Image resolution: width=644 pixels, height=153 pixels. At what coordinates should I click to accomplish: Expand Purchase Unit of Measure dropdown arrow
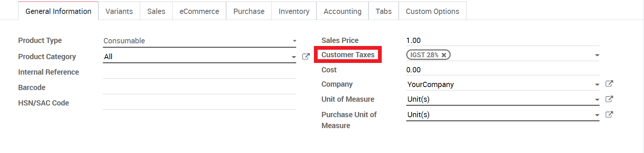coord(597,115)
